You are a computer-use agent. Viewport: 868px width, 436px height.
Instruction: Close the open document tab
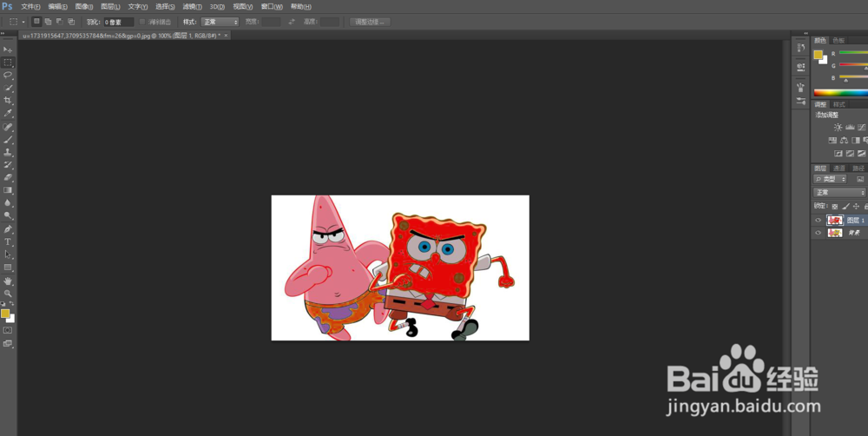226,36
